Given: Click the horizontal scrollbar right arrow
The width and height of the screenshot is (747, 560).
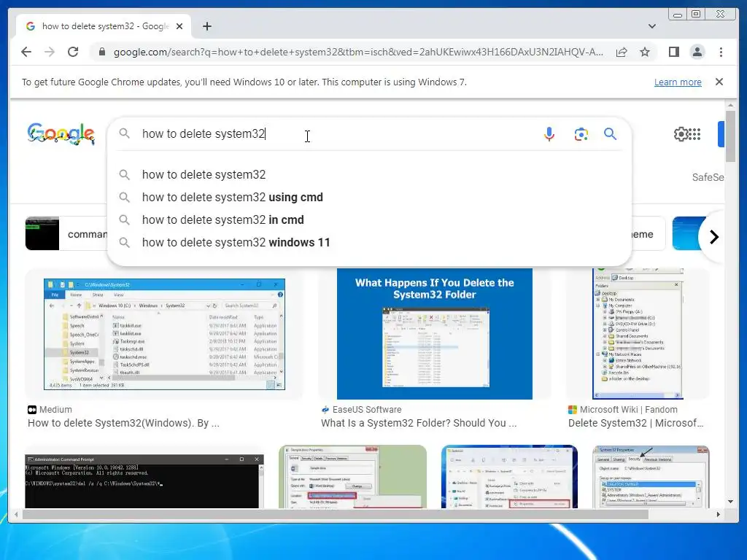Looking at the screenshot, I should point(719,514).
